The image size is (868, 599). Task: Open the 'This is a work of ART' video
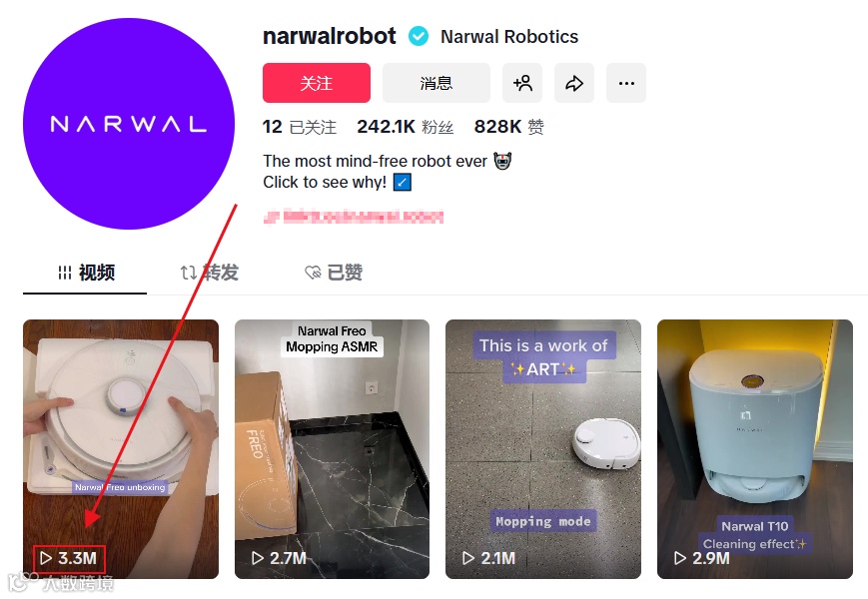click(543, 449)
